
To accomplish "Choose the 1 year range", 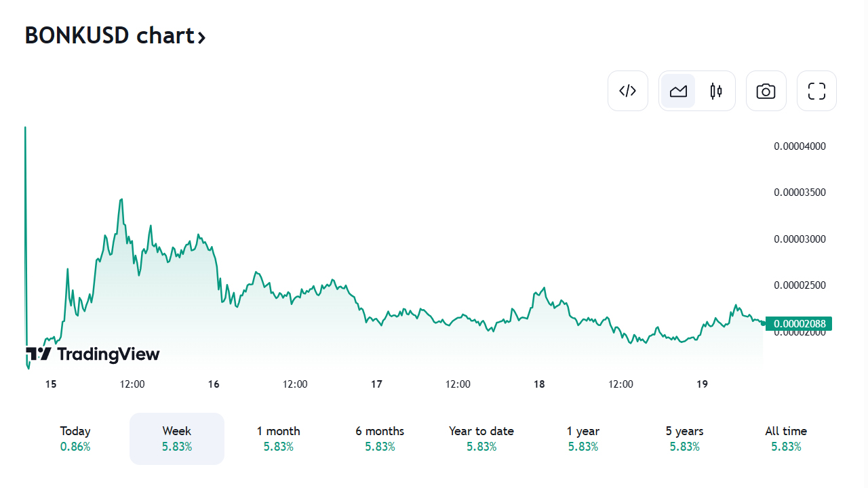I will click(x=583, y=439).
